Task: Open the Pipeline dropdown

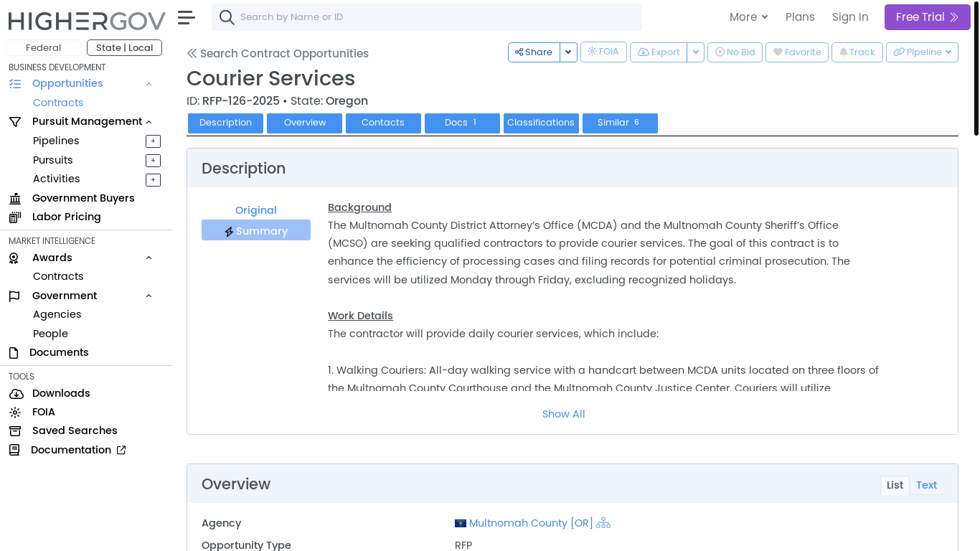Action: click(922, 52)
